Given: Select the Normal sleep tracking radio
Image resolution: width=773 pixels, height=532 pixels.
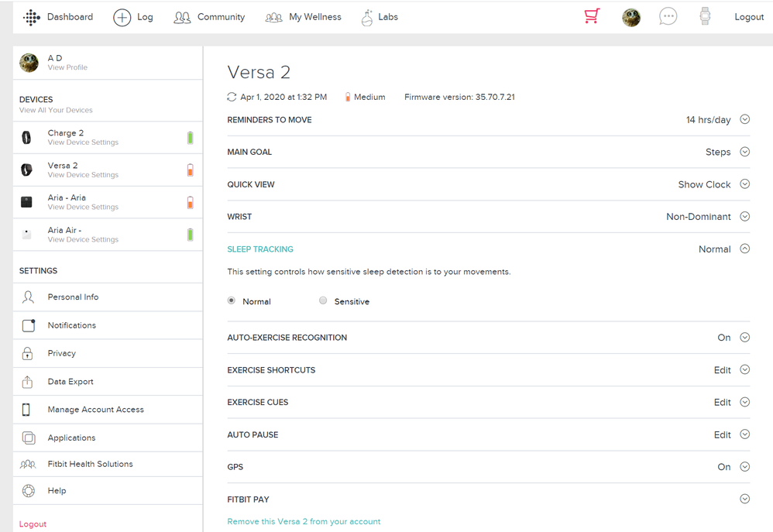Looking at the screenshot, I should [232, 300].
